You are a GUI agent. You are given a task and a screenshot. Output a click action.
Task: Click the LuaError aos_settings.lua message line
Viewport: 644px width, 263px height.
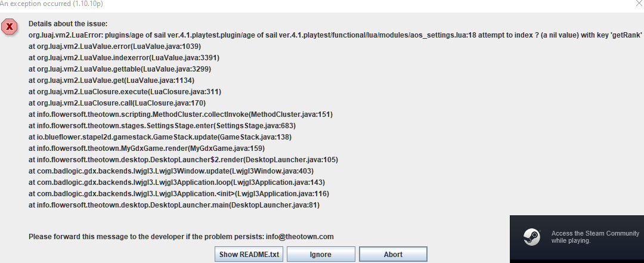point(335,35)
